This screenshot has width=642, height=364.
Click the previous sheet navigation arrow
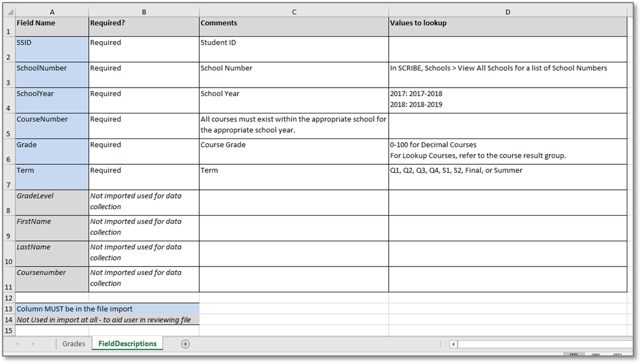18,344
